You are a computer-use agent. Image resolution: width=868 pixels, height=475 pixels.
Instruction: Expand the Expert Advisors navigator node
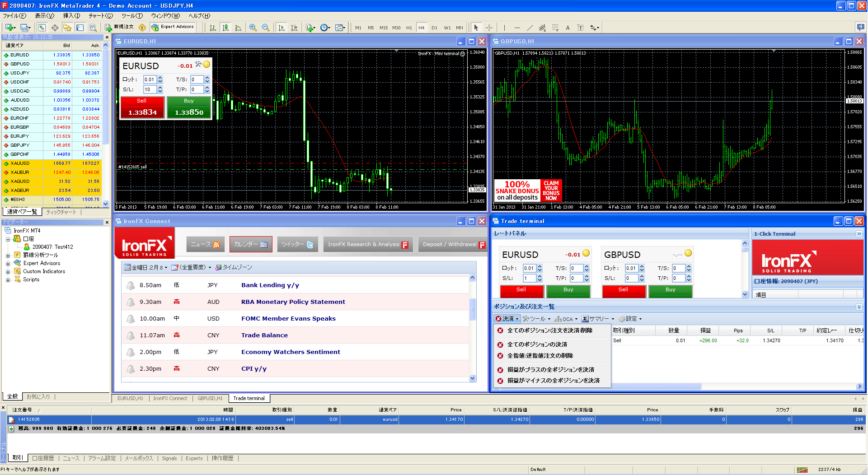[8, 263]
